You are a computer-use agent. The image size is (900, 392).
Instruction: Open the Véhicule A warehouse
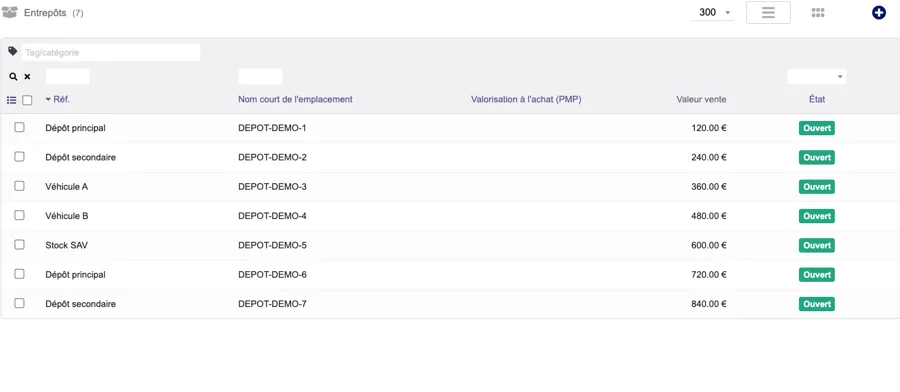point(67,187)
